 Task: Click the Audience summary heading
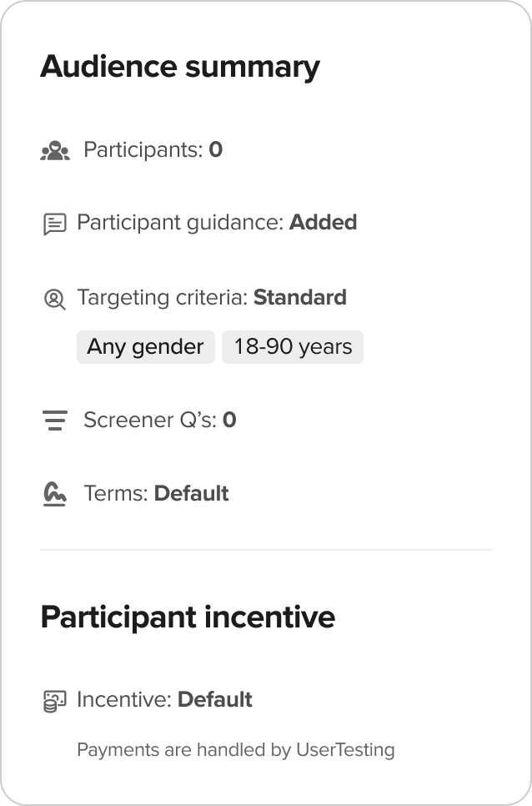click(x=180, y=68)
